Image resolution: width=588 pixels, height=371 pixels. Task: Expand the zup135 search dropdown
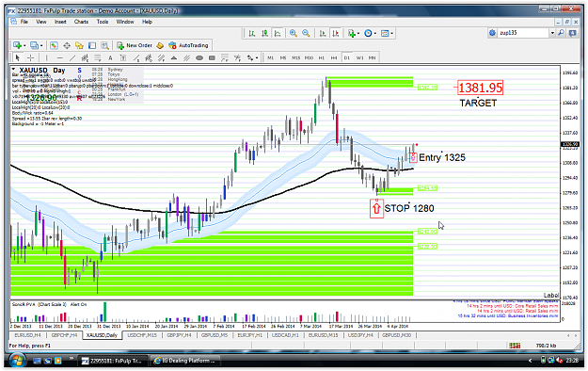pos(552,33)
